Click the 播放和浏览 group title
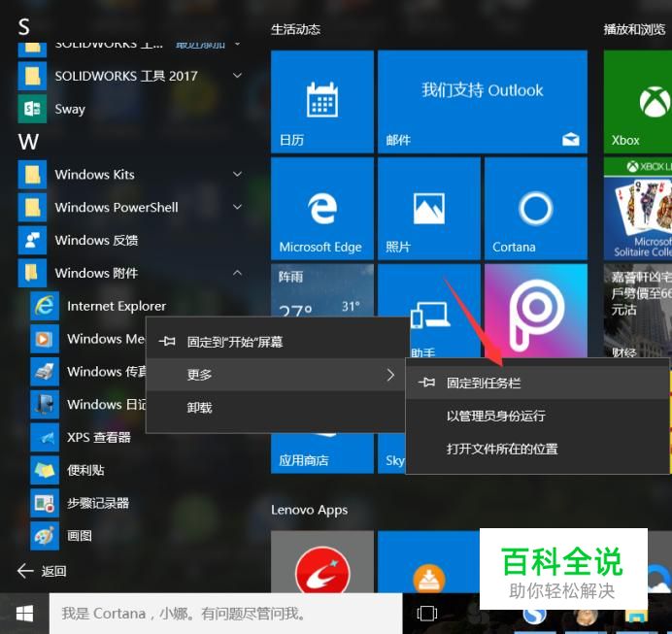 (634, 29)
